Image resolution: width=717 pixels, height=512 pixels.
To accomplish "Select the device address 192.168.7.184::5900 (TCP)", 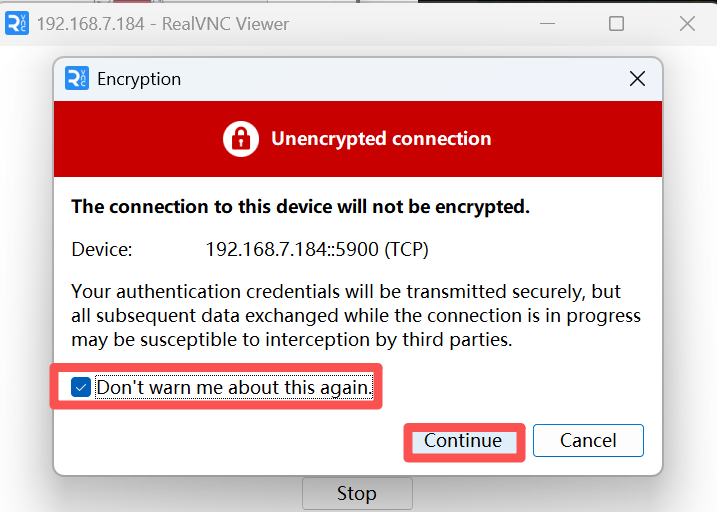I will pos(317,250).
